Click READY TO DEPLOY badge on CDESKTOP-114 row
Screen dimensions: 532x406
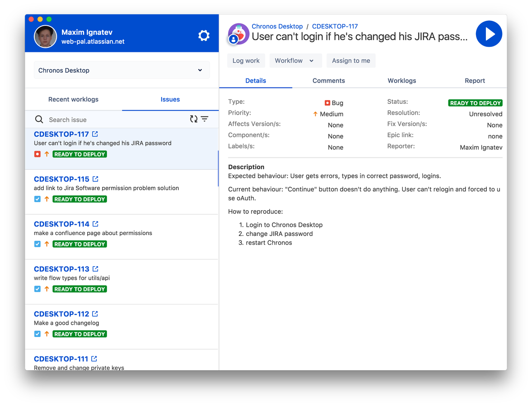pos(80,244)
